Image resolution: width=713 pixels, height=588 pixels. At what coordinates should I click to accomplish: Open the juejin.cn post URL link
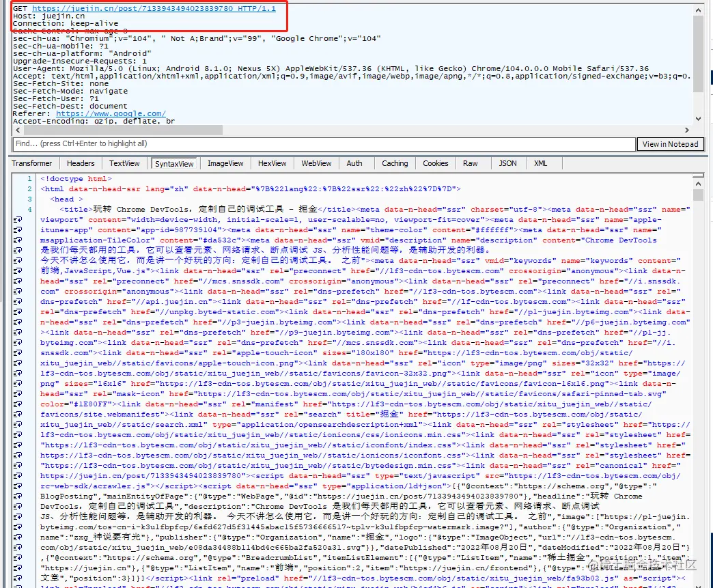pos(154,8)
